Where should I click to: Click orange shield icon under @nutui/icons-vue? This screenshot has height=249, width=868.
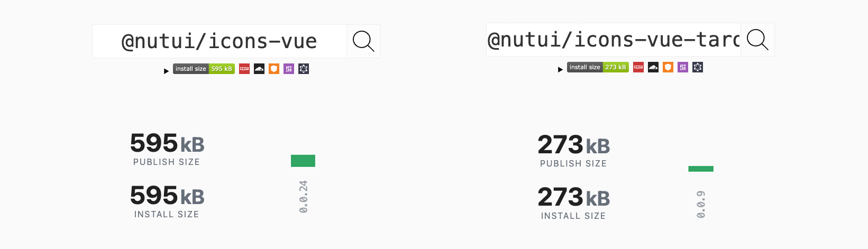(274, 69)
